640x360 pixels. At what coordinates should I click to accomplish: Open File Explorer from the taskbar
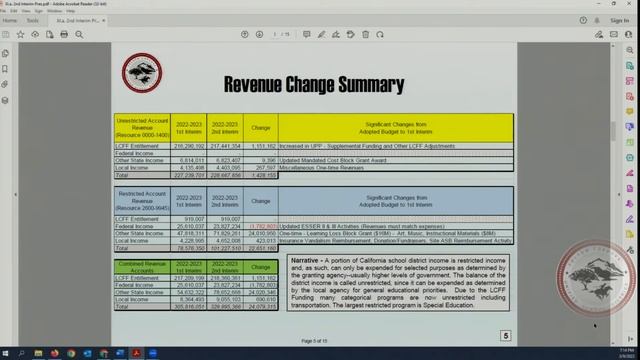coord(38,353)
